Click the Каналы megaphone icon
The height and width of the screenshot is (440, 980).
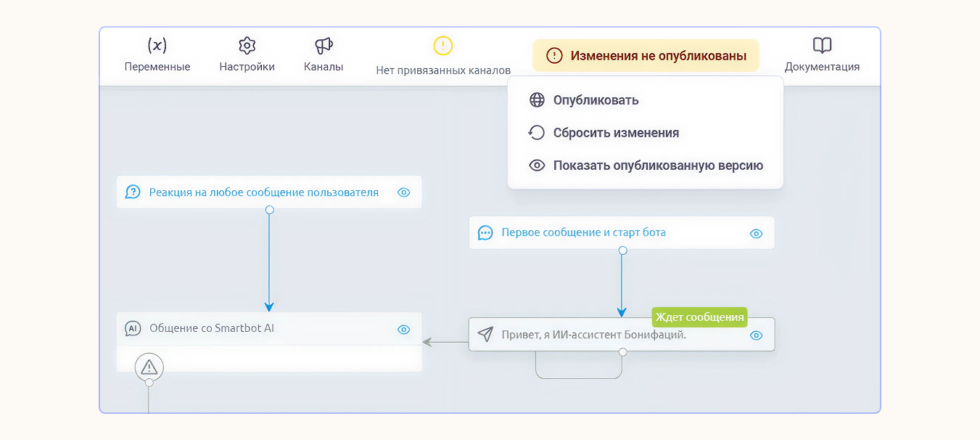coord(324,46)
